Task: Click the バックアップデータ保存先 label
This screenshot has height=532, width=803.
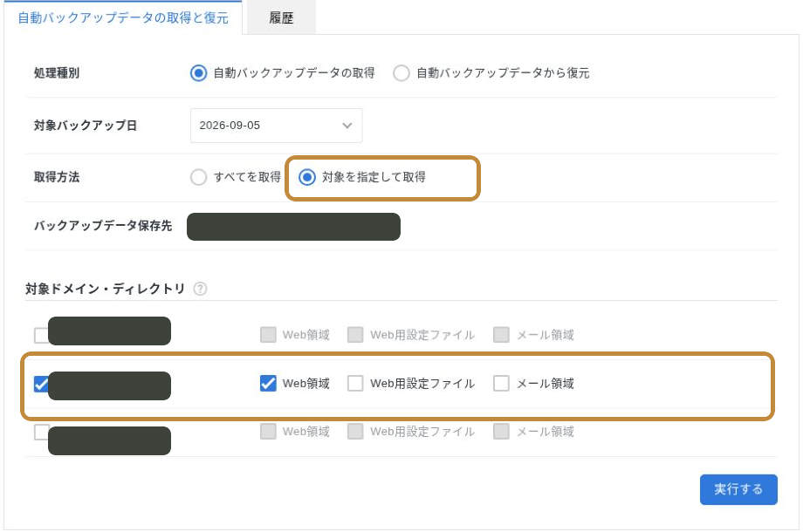Action: click(x=103, y=226)
